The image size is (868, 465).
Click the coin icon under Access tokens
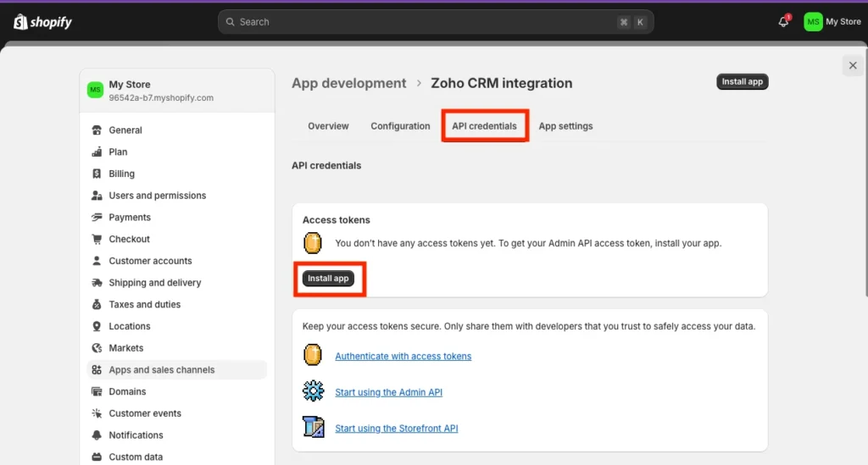(x=313, y=243)
